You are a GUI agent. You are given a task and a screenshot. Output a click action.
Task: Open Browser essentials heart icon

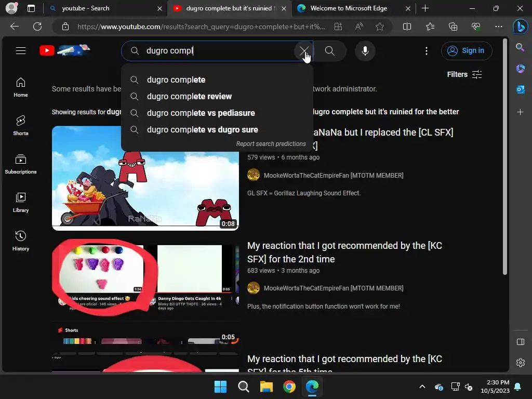tap(476, 26)
